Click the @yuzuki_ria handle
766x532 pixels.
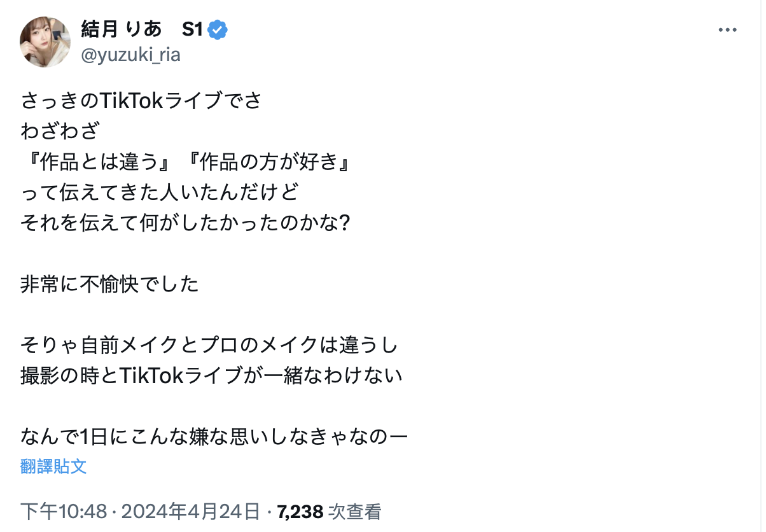[x=130, y=55]
